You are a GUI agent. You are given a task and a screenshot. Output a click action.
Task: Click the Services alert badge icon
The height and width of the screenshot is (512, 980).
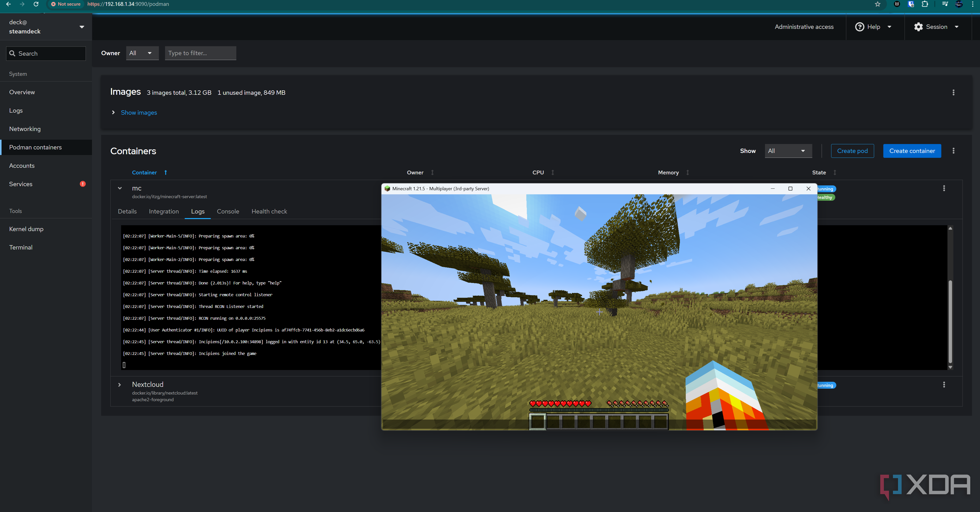coord(83,184)
